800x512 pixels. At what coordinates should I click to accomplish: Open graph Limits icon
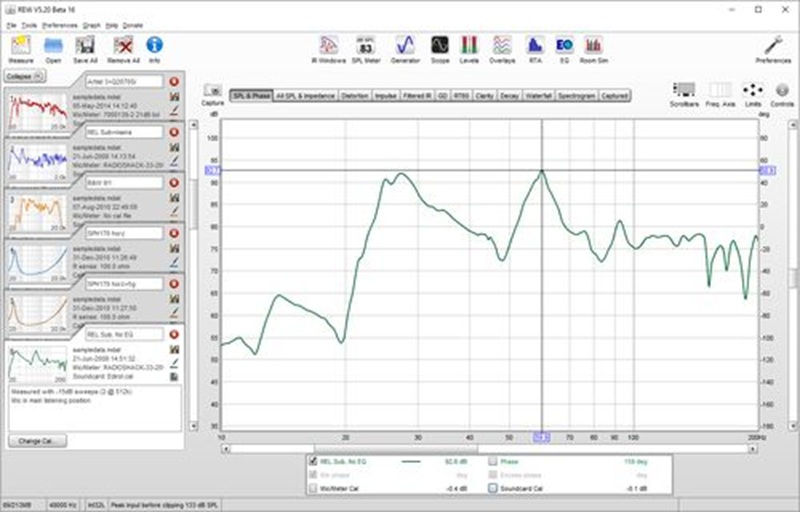pyautogui.click(x=753, y=95)
